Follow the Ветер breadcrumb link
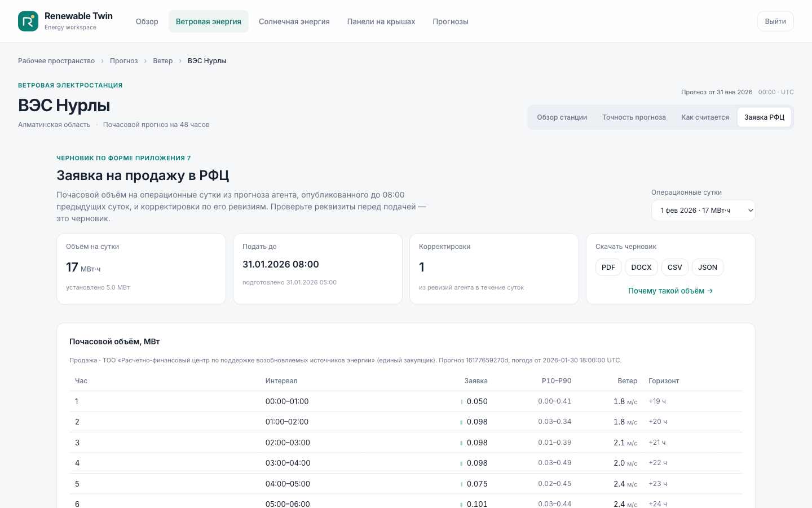812x508 pixels. [x=163, y=61]
